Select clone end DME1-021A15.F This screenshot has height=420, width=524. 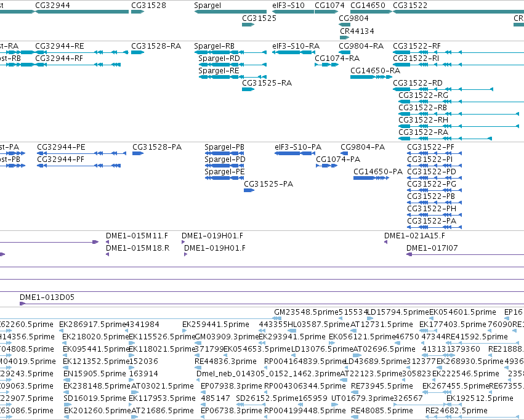[415, 236]
